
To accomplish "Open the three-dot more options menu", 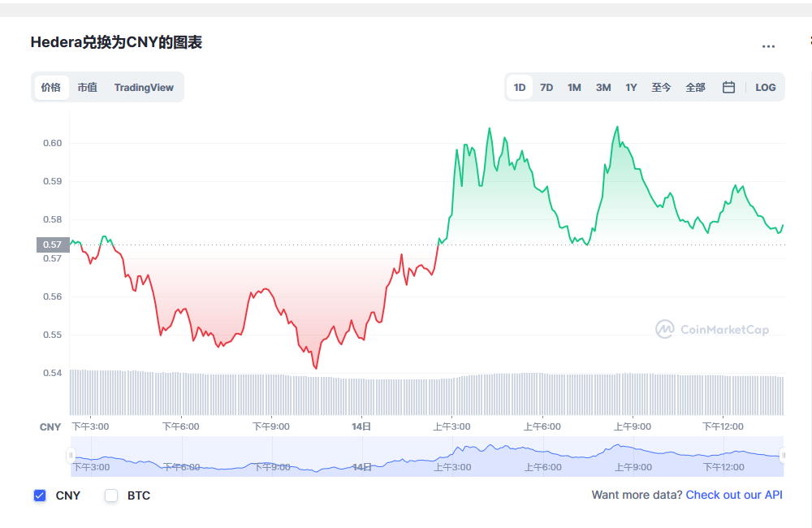I will point(768,46).
